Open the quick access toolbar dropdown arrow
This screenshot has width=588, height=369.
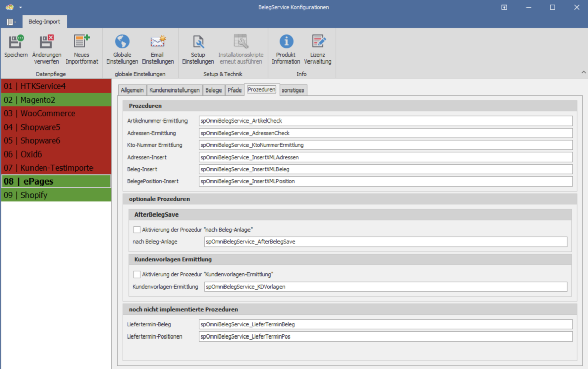(21, 7)
